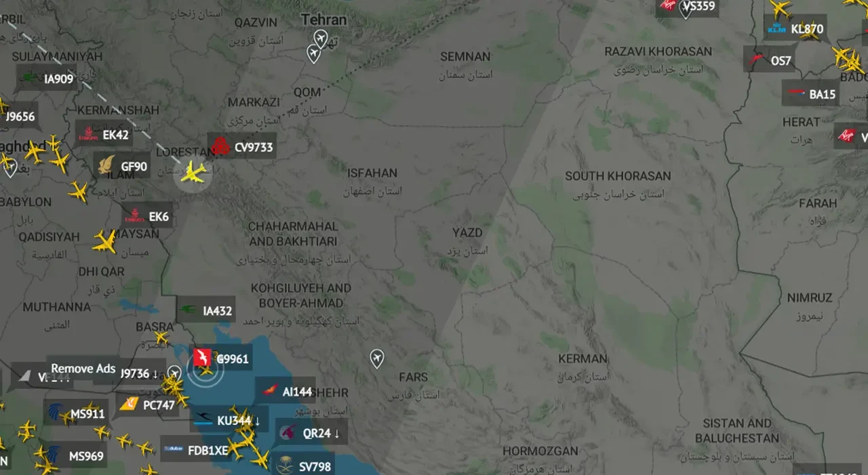Open the KU344 Kuwait Airways label
Screen dimensions: 868x475
click(229, 421)
